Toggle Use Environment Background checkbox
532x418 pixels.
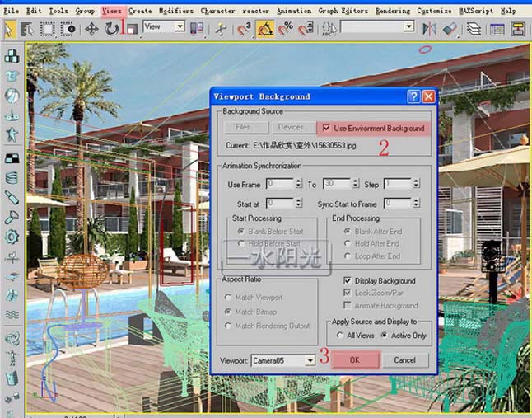[326, 129]
